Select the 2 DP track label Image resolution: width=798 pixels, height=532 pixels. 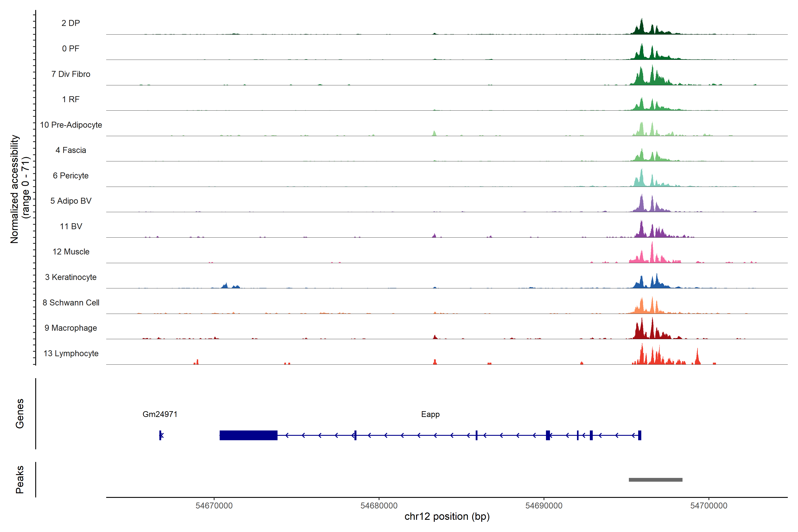point(70,23)
